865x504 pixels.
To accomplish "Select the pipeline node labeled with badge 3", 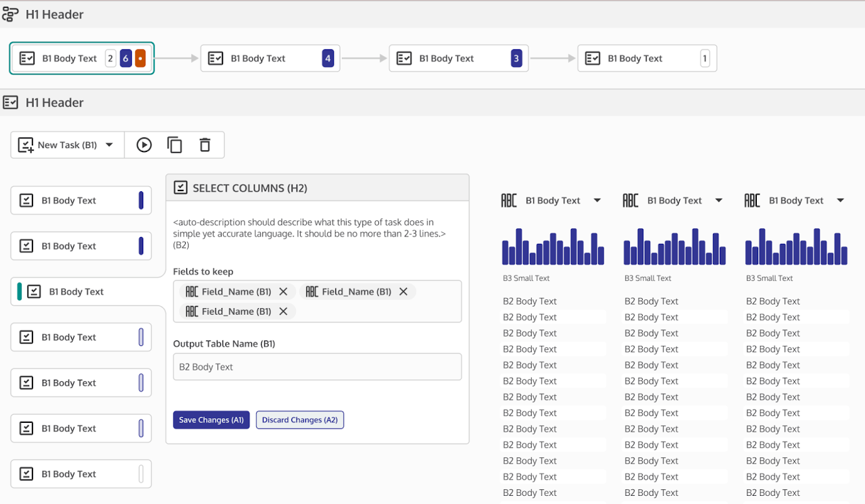I will [x=459, y=58].
